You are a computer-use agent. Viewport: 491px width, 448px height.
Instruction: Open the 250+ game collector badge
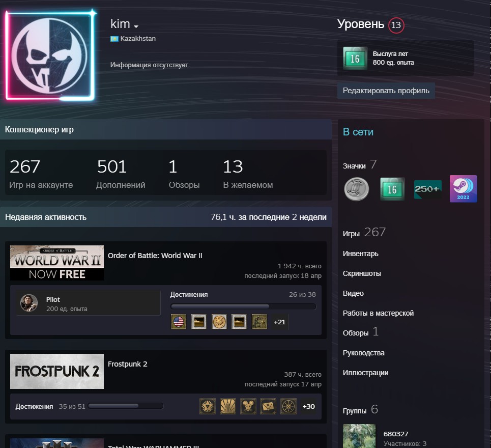[x=427, y=189]
